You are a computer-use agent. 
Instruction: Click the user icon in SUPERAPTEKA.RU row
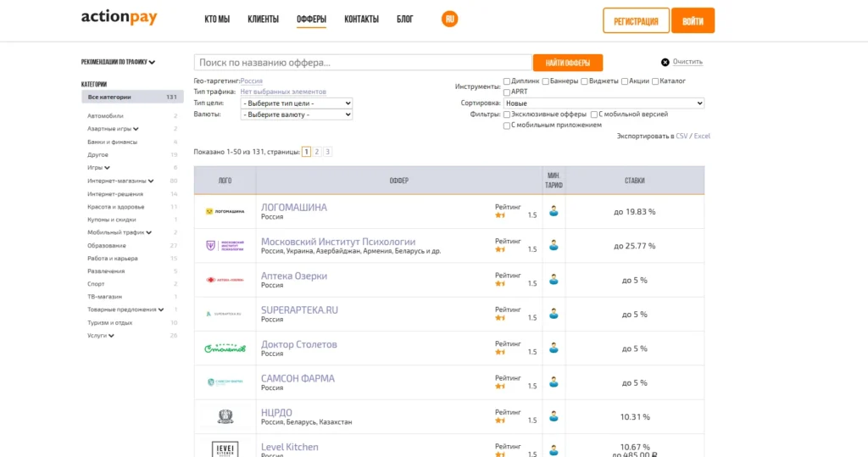pyautogui.click(x=554, y=314)
